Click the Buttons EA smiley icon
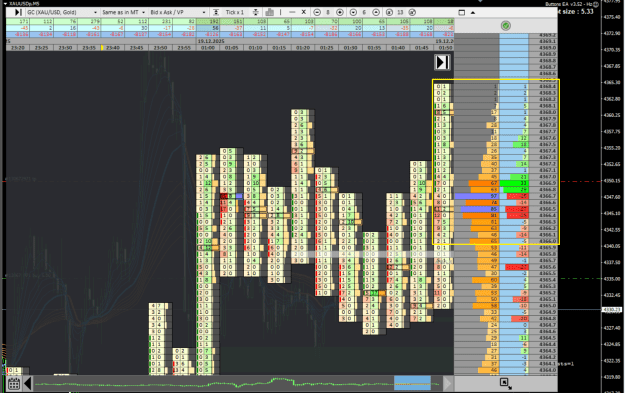The image size is (625, 393). [x=596, y=4]
